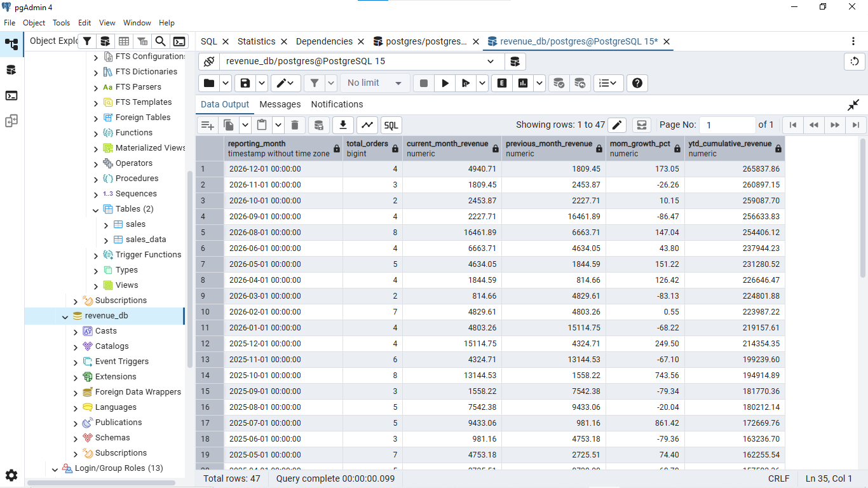
Task: Open the Open File dropdown arrow
Action: [226, 83]
